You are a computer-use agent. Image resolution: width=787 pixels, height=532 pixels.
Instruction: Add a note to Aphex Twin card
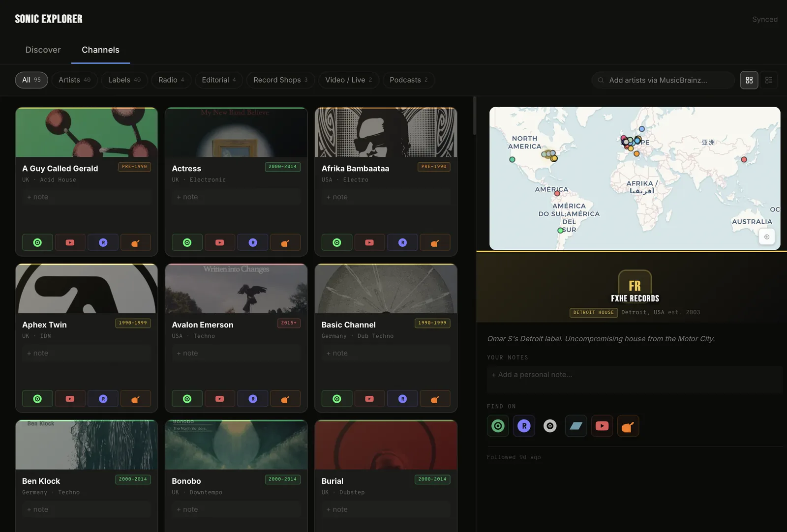click(x=87, y=353)
